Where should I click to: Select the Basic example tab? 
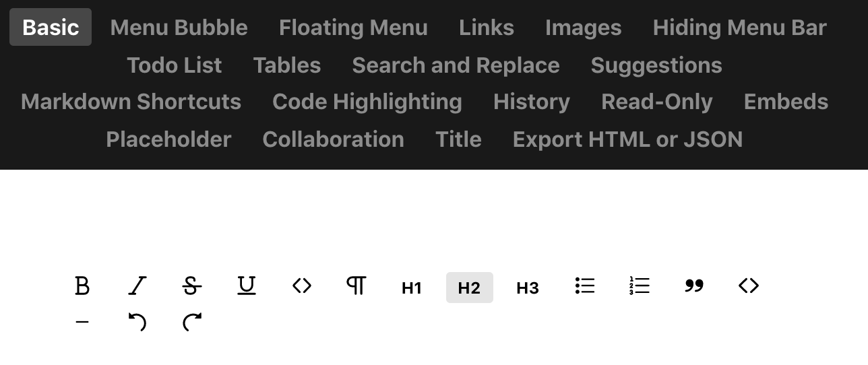click(x=51, y=28)
